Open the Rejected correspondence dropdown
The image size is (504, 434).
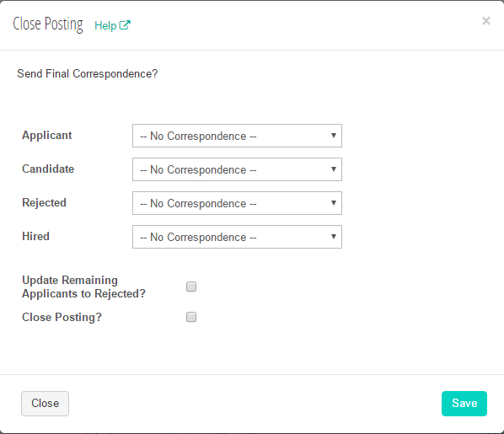coord(237,203)
